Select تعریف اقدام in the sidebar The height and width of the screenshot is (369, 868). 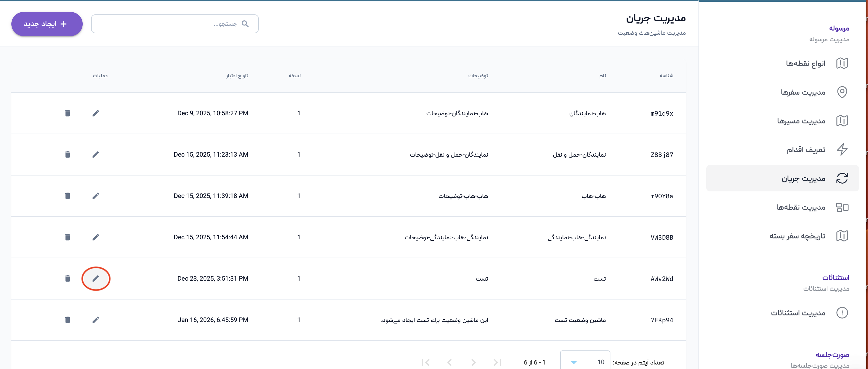click(x=806, y=150)
